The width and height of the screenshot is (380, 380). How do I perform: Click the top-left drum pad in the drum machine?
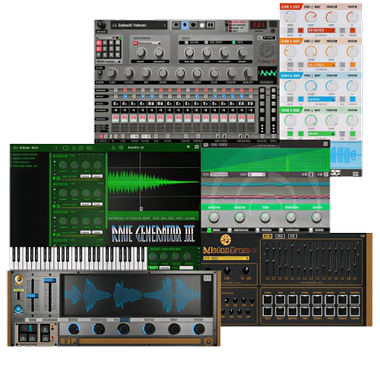click(x=267, y=300)
